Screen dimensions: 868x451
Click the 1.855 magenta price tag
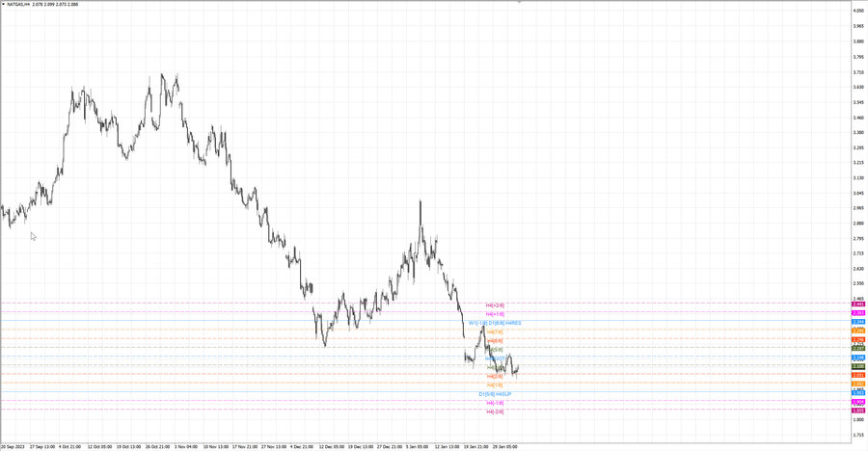[x=857, y=411]
